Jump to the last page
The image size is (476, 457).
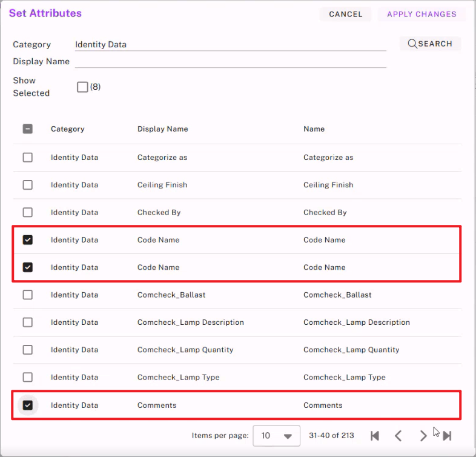point(448,436)
